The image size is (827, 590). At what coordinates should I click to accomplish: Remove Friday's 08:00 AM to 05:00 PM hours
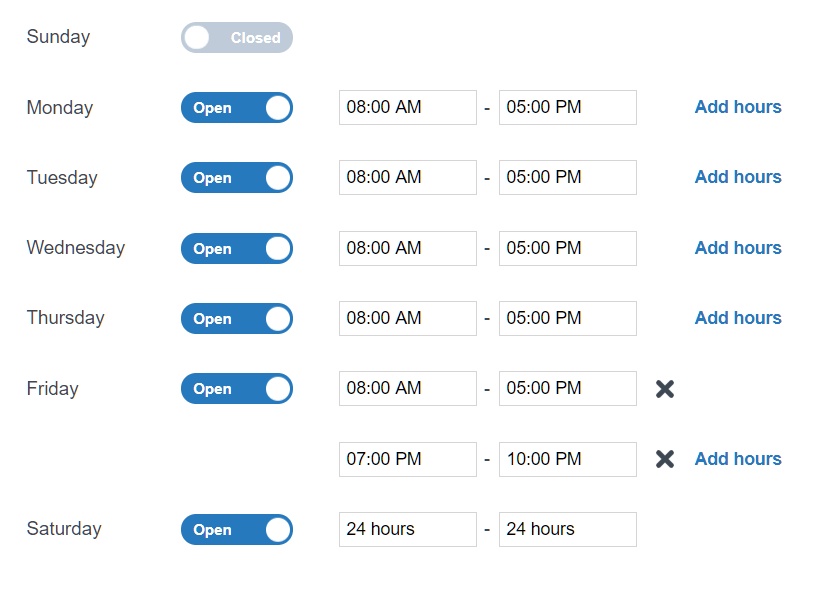coord(664,388)
